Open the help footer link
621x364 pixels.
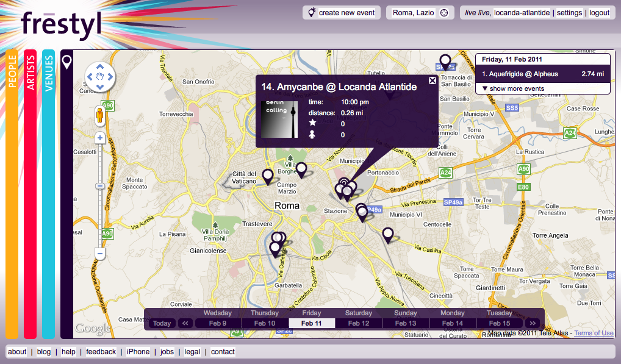click(x=68, y=352)
